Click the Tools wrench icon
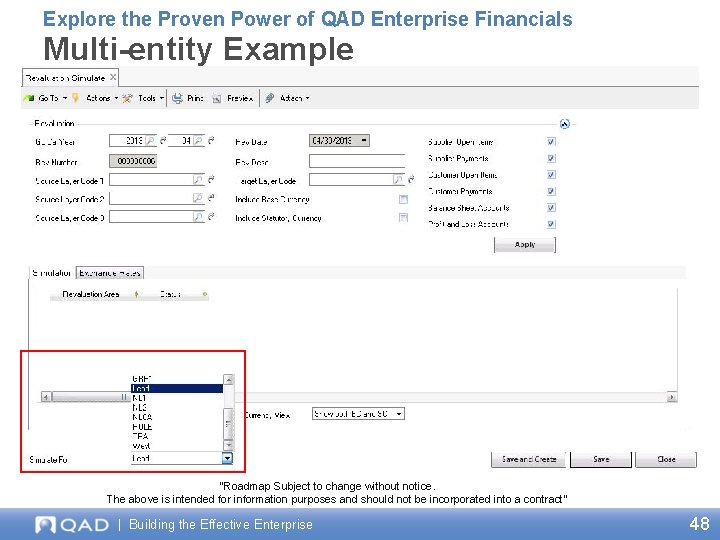The width and height of the screenshot is (720, 540). click(128, 98)
